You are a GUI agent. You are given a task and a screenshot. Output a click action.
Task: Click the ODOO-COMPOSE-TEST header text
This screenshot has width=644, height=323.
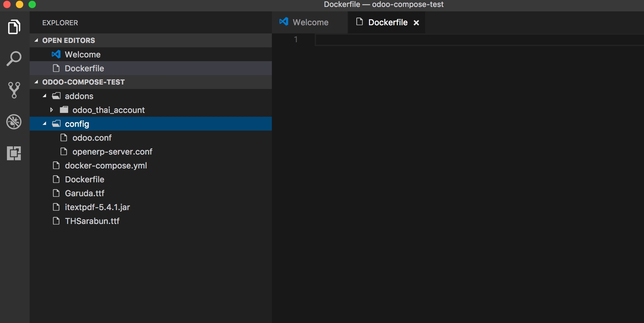click(x=84, y=82)
